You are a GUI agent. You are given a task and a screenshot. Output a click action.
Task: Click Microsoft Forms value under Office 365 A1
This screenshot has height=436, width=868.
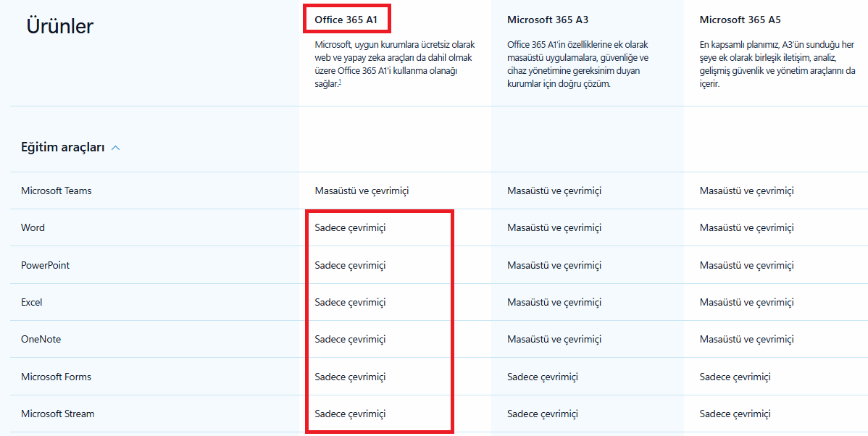pyautogui.click(x=350, y=377)
